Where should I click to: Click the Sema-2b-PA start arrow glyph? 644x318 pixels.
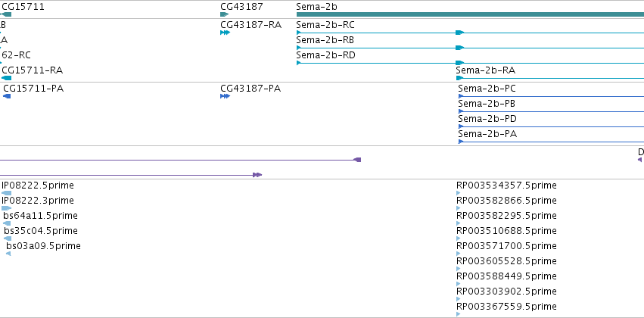[461, 142]
